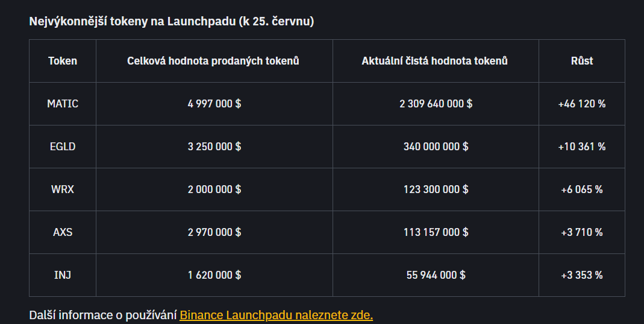Select the EGLD token cell
Screen dimensions: 644x324
coord(63,147)
